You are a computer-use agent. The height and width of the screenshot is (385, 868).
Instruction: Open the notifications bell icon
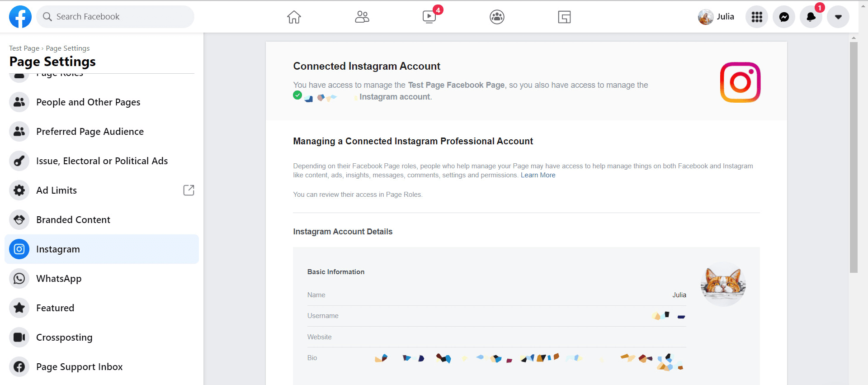pos(811,17)
